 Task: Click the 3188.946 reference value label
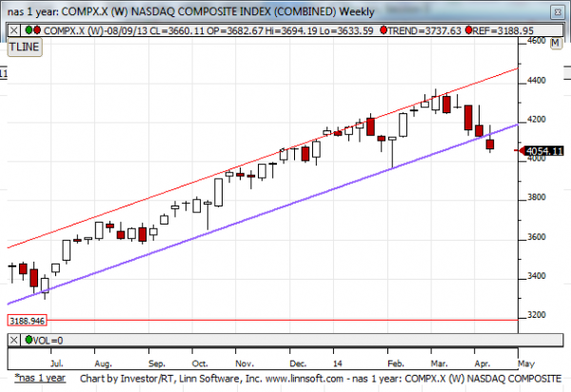tap(28, 323)
